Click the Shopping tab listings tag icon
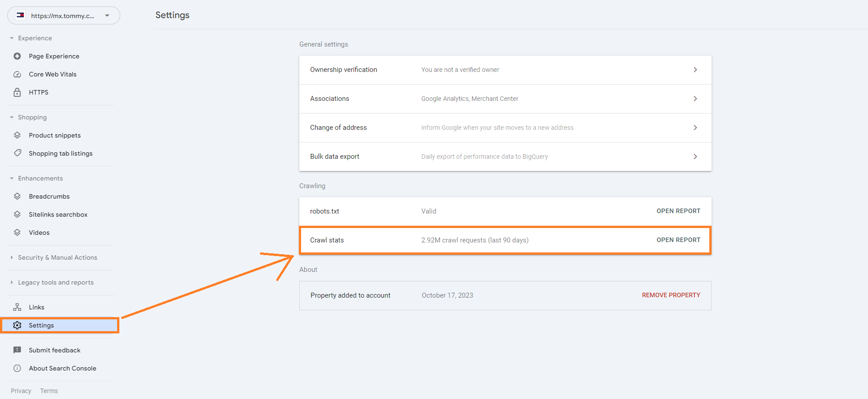This screenshot has height=399, width=868. [x=17, y=153]
